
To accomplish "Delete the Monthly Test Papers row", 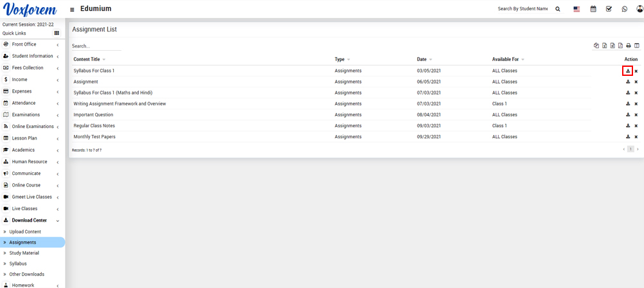I will tap(636, 137).
